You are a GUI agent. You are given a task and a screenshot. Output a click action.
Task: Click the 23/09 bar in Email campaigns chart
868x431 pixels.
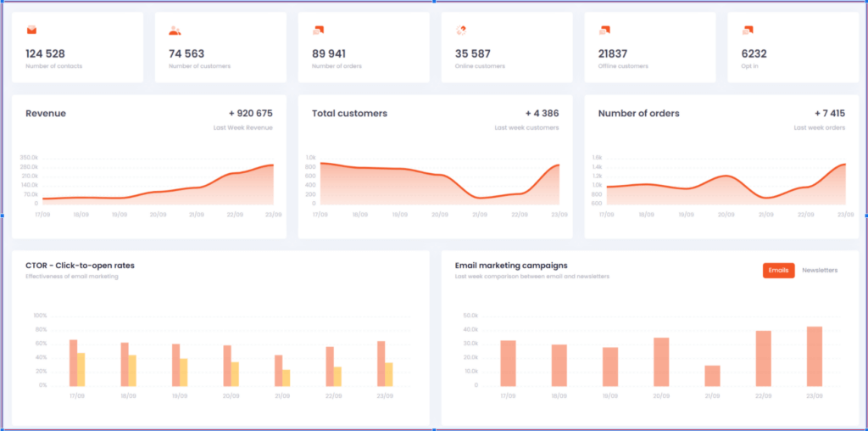(815, 356)
